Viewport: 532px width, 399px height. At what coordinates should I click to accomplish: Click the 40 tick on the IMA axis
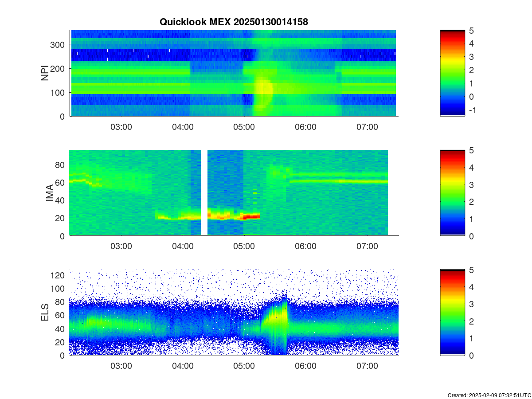pos(61,200)
